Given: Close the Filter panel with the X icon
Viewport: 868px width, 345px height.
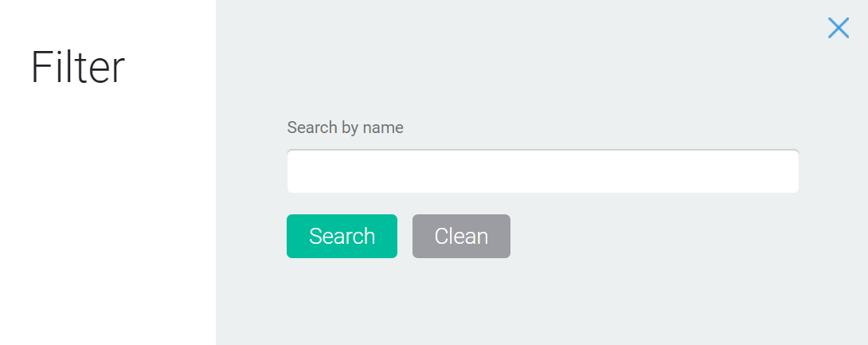Looking at the screenshot, I should click(838, 28).
